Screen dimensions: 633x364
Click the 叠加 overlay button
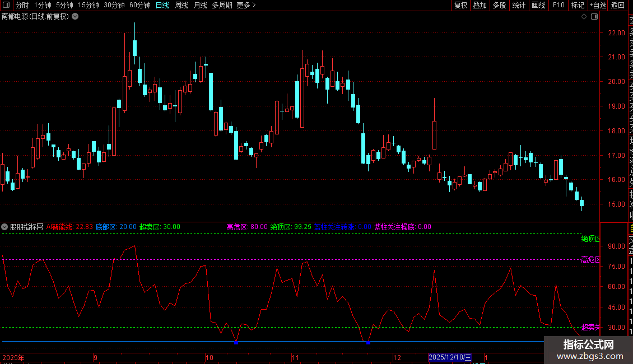[x=480, y=5]
